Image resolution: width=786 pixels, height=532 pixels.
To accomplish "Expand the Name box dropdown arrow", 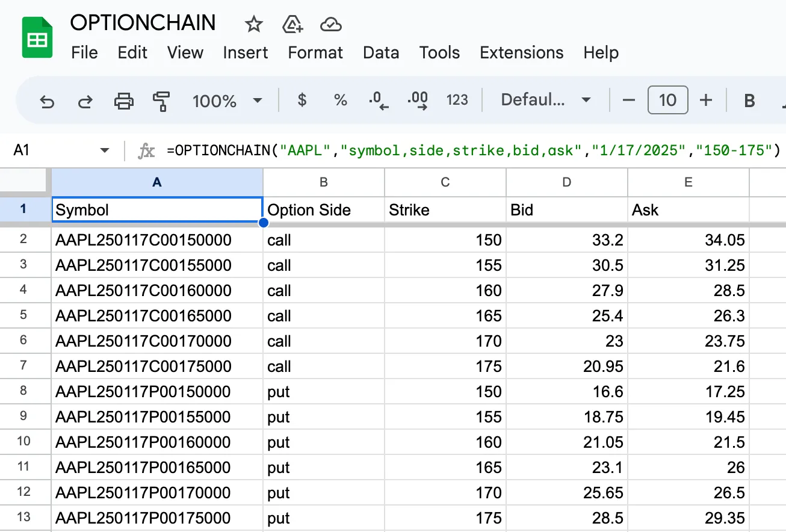I will 105,150.
